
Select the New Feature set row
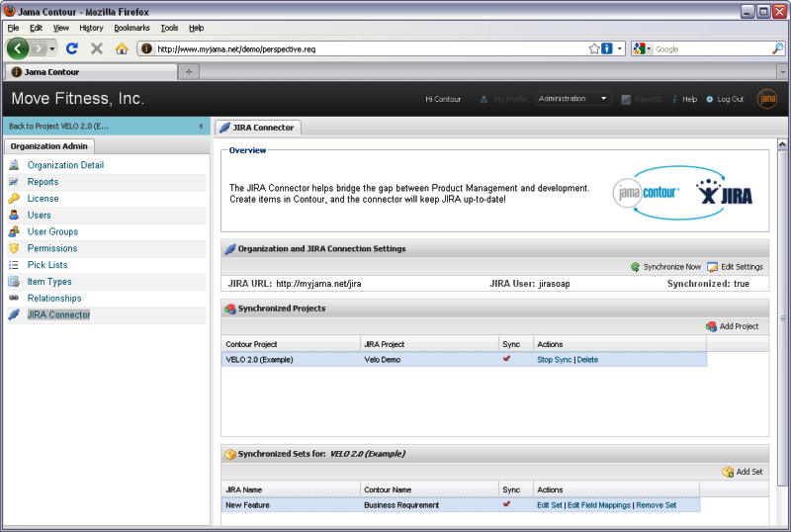pyautogui.click(x=460, y=504)
